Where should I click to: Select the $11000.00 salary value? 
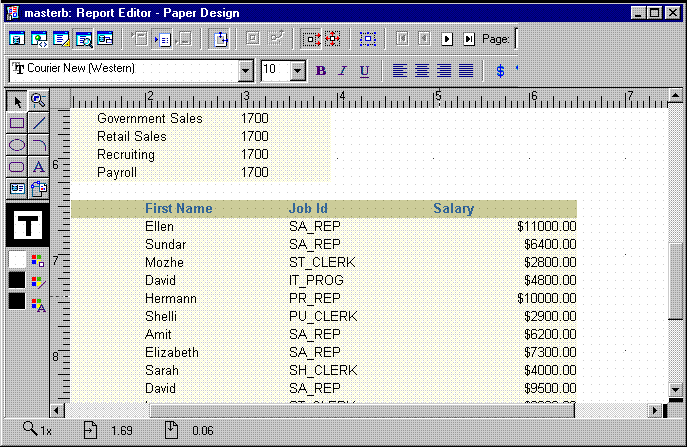coord(546,227)
